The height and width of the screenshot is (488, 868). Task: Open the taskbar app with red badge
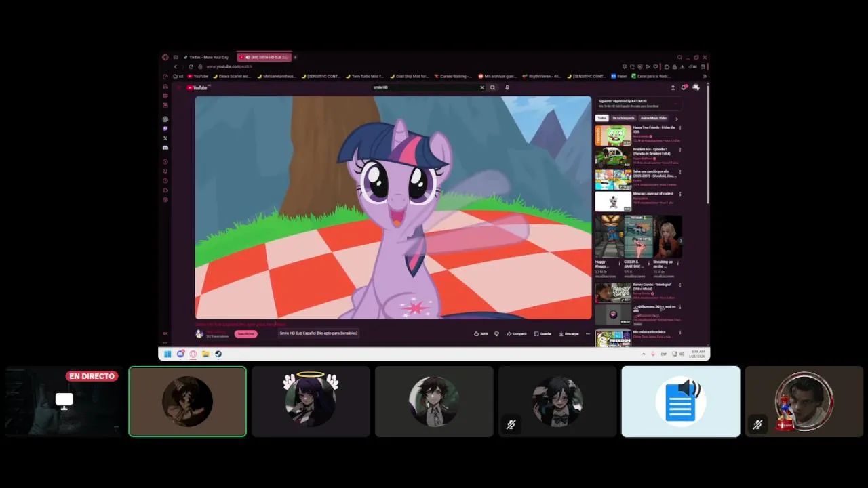pyautogui.click(x=180, y=354)
